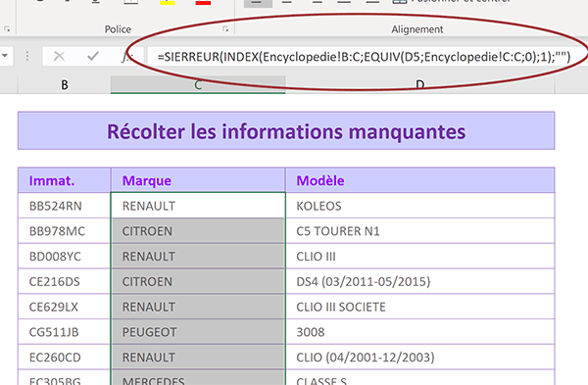Click the 'Marque' header cell
This screenshot has height=385, width=588.
[x=198, y=180]
